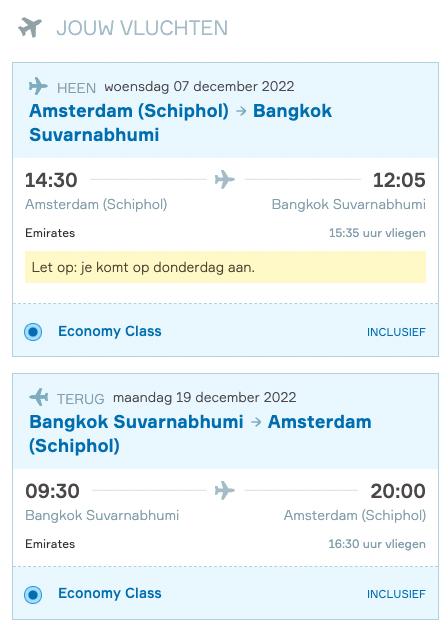The image size is (447, 638).
Task: Click the 15:35 uur vliegen duration
Action: [377, 233]
